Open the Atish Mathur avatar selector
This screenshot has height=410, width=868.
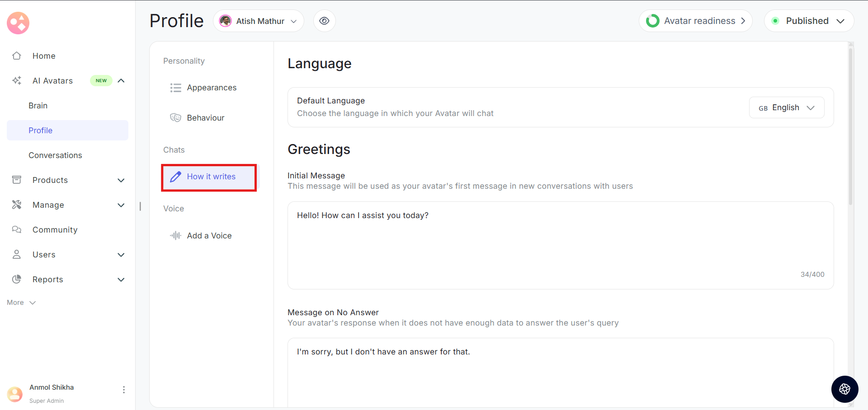(x=258, y=21)
